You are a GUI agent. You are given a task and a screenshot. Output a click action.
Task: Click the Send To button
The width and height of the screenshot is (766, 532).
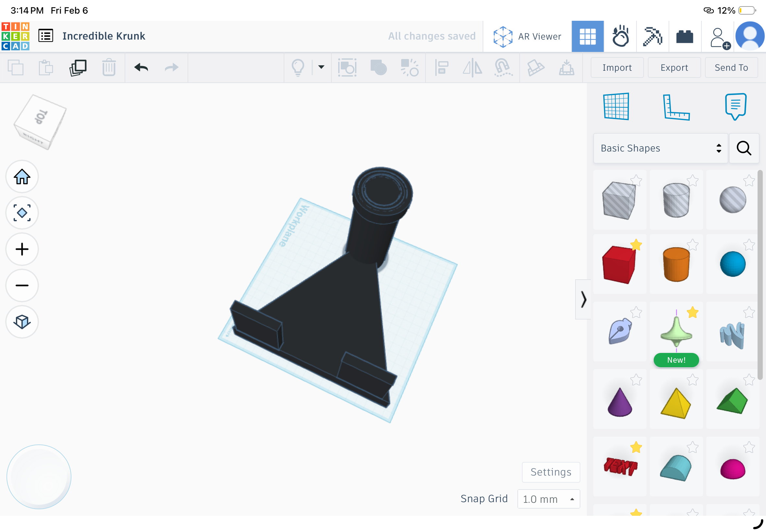tap(731, 68)
